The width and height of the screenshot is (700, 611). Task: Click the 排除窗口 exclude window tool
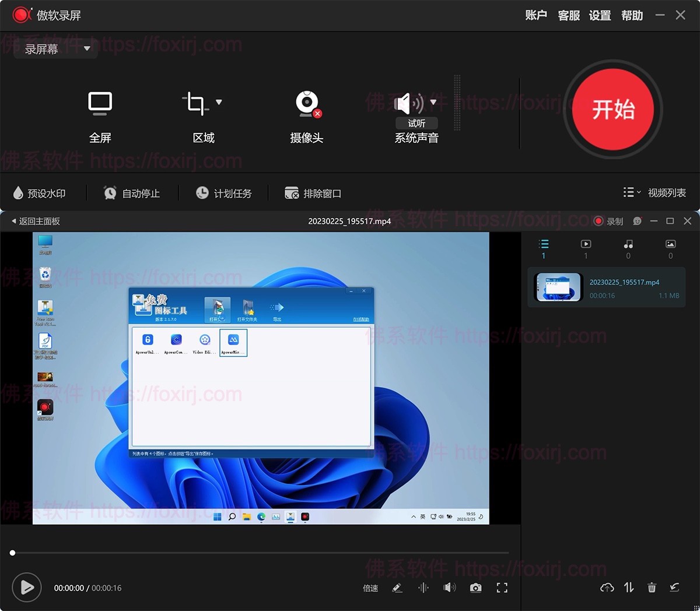click(314, 193)
